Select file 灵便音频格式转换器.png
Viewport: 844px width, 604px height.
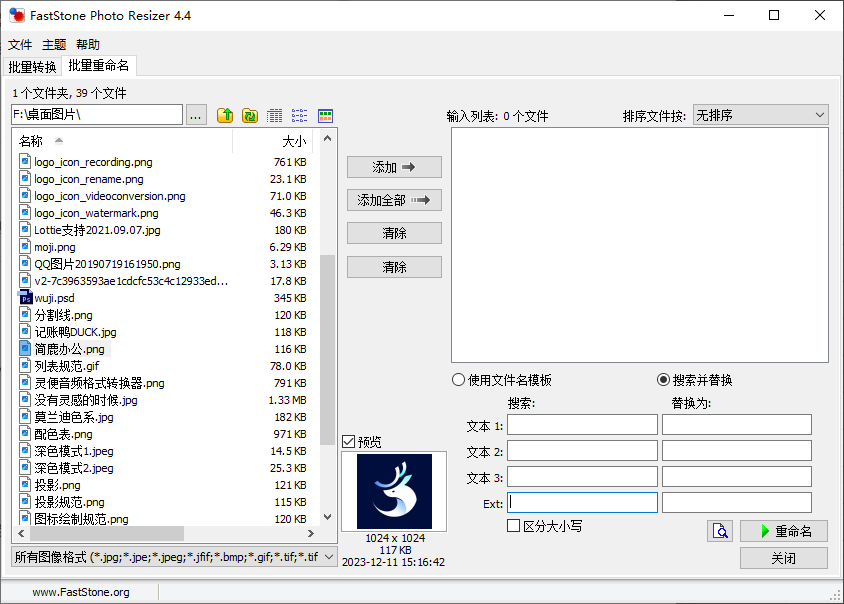[100, 383]
